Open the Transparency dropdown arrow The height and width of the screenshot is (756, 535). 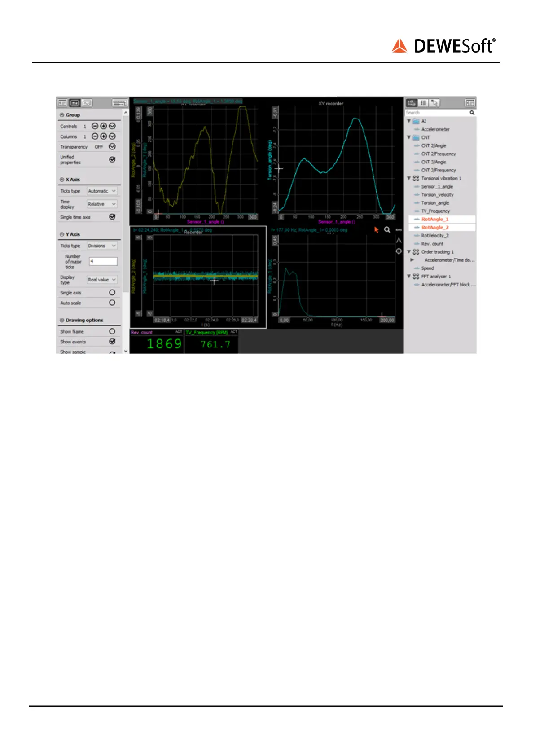pyautogui.click(x=112, y=146)
